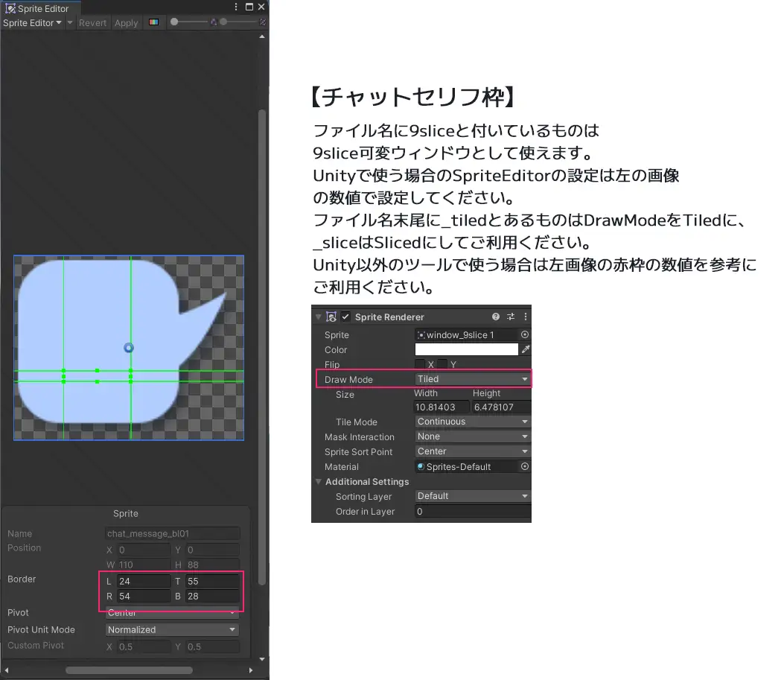Click the Material object picker for Sprites-Default
Viewport: 784px width, 680px height.
click(525, 466)
